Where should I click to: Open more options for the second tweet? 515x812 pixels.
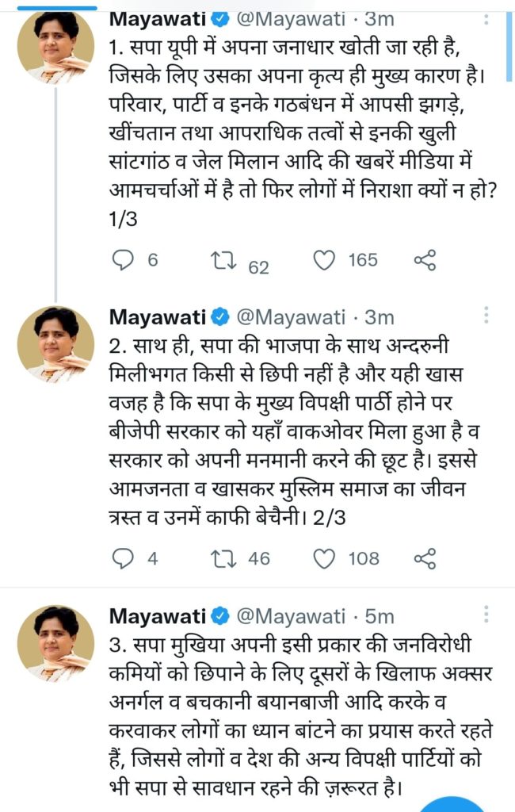tap(486, 316)
